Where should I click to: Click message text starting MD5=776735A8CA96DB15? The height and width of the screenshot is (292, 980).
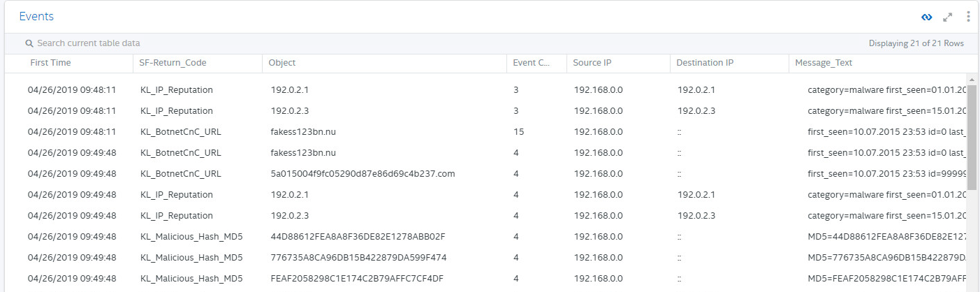[x=886, y=258]
